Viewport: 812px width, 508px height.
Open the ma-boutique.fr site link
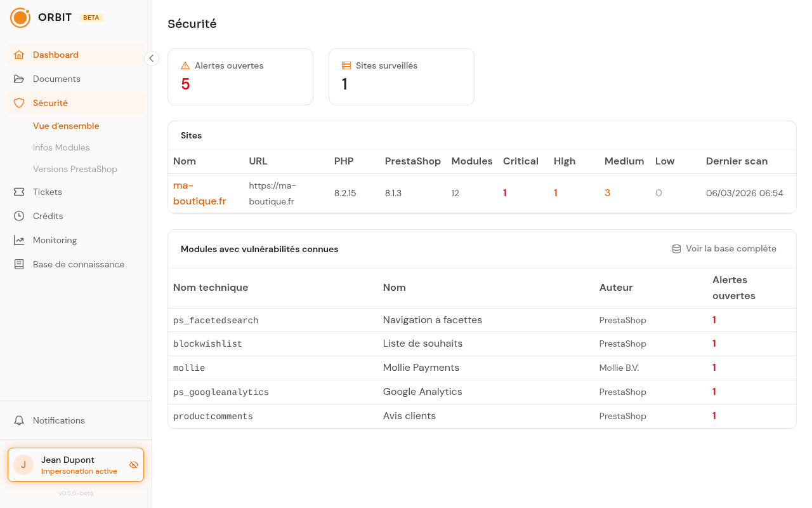[x=199, y=193]
